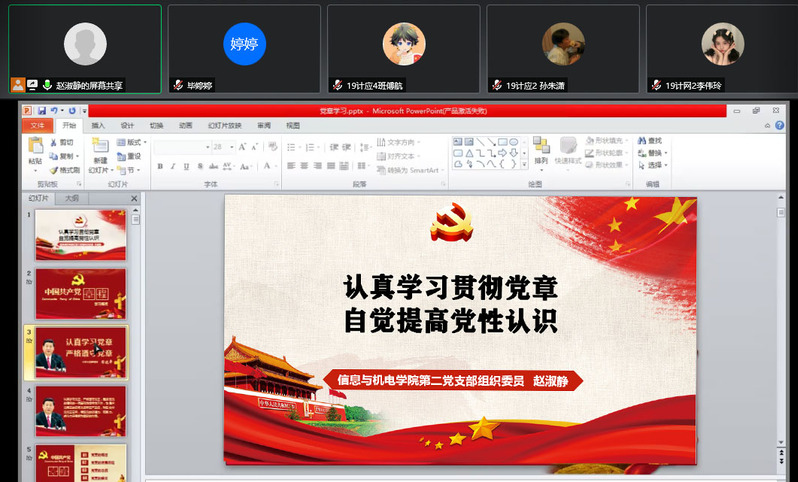Toggle muted microphone icon for 毕婷婷

click(x=179, y=86)
